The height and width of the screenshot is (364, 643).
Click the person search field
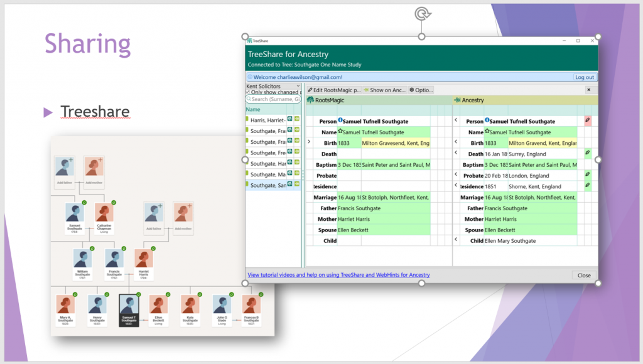coord(274,99)
